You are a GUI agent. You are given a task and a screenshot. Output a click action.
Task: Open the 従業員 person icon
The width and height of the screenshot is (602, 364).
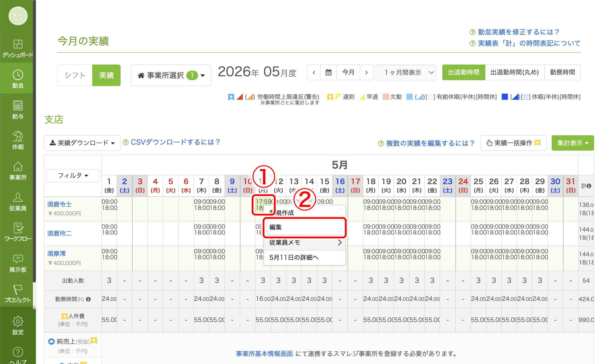[18, 197]
